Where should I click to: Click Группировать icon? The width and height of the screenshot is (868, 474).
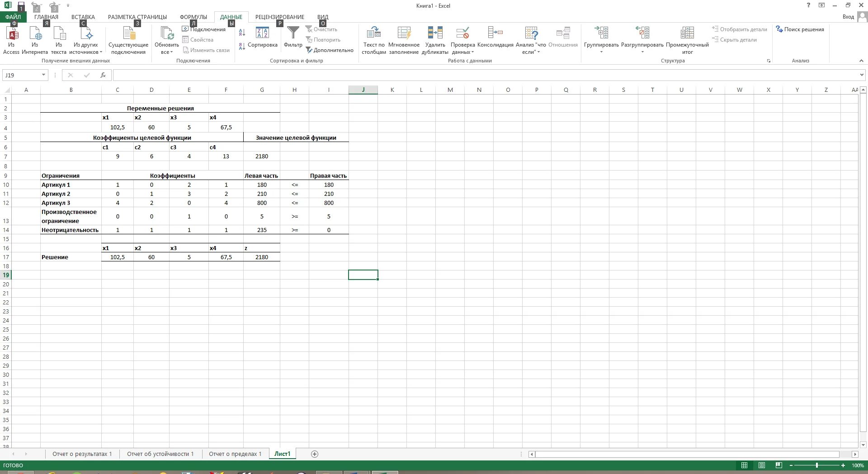[x=601, y=33]
